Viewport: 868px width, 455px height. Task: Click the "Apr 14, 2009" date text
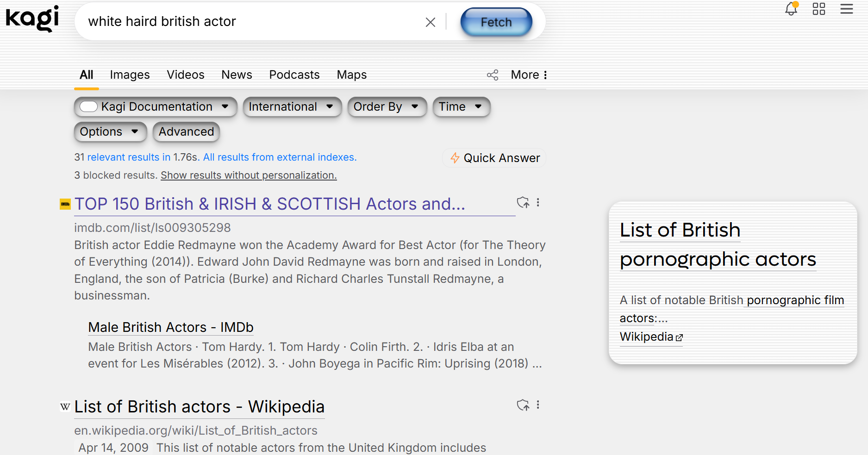tap(113, 448)
